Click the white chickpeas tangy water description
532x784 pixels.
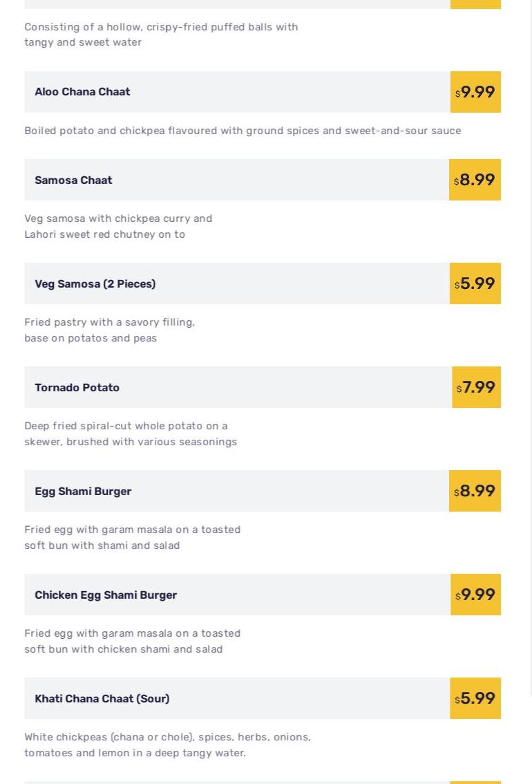(167, 745)
